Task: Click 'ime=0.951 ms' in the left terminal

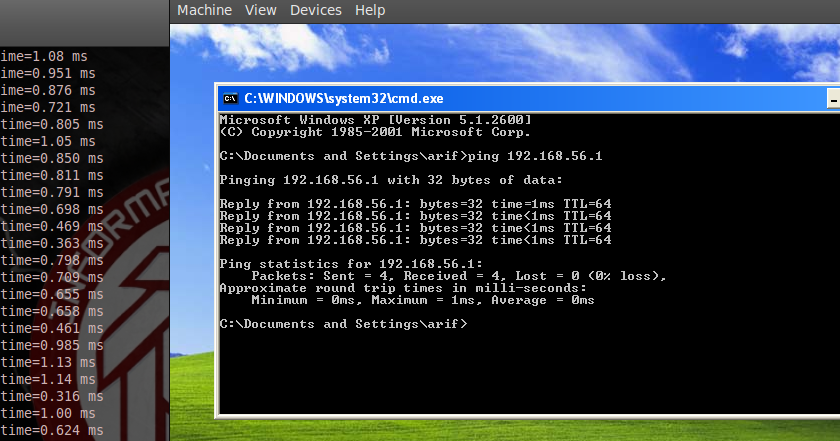Action: (48, 73)
